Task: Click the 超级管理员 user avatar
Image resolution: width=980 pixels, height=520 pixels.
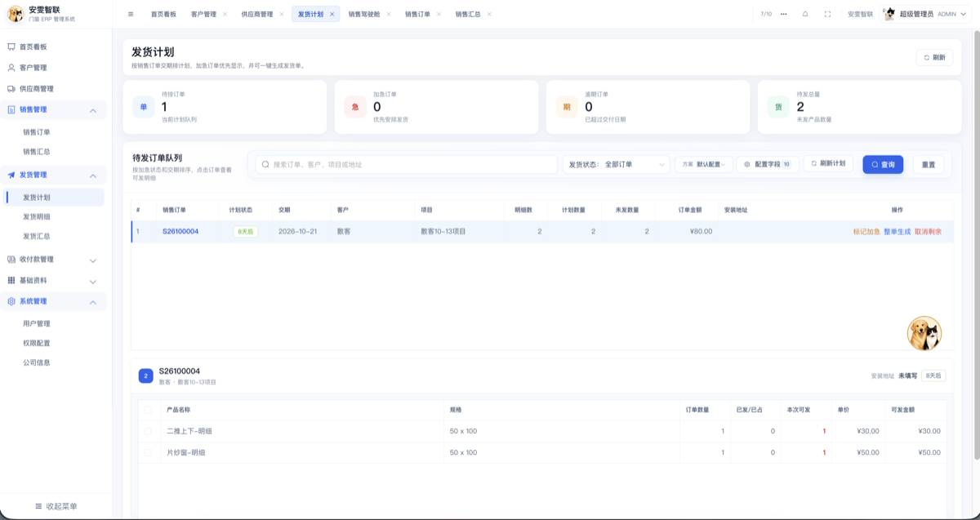Action: pos(889,14)
